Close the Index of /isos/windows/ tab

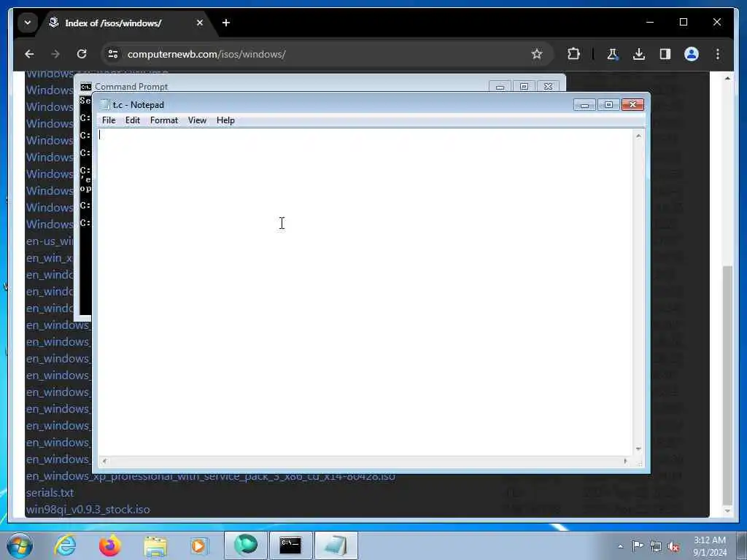[x=200, y=23]
